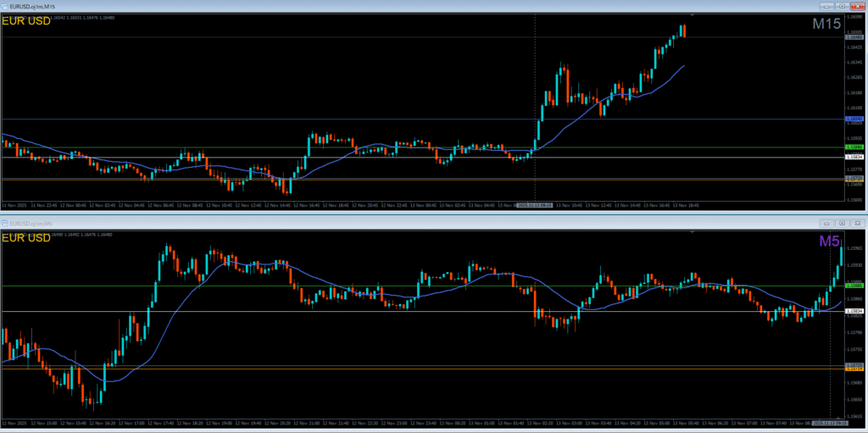Click the M5 chart window title icon
This screenshot has height=433, width=868.
pos(5,222)
